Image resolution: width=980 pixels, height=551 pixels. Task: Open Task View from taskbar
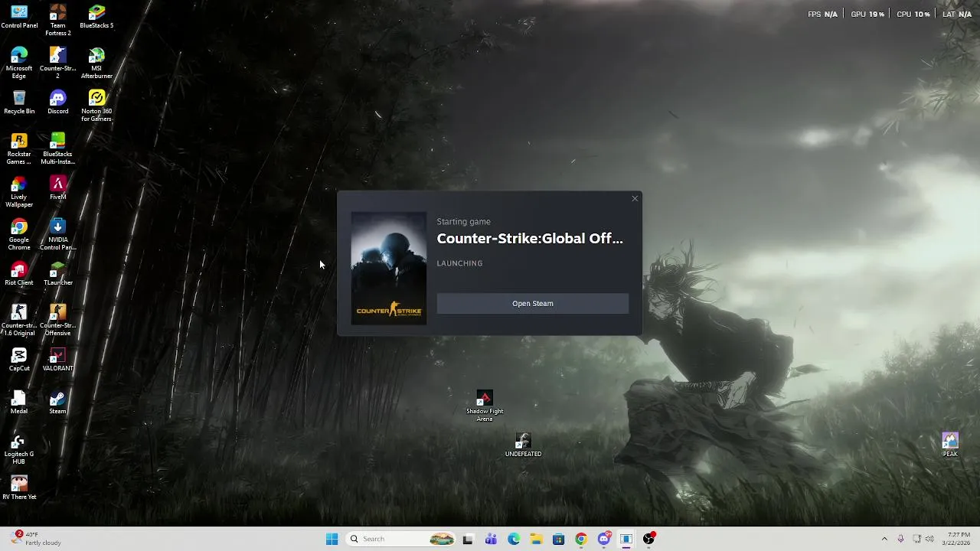click(x=468, y=539)
